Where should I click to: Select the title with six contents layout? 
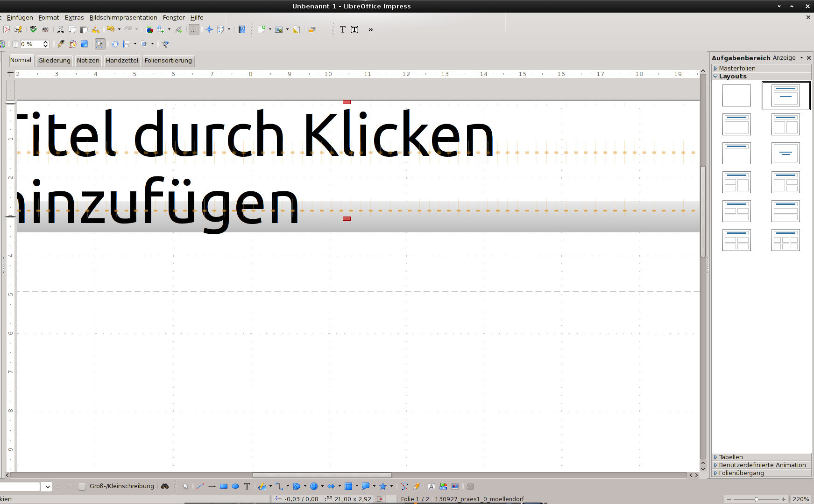[x=786, y=240]
